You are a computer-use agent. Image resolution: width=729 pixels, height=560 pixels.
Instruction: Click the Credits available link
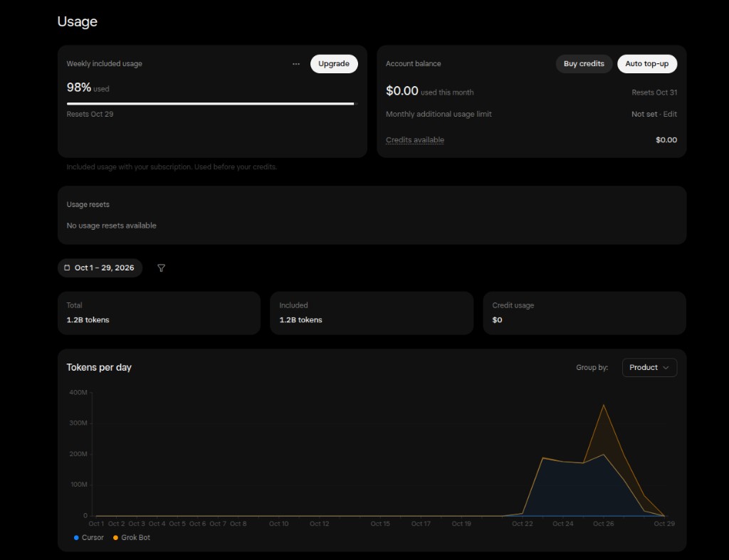[x=415, y=140]
